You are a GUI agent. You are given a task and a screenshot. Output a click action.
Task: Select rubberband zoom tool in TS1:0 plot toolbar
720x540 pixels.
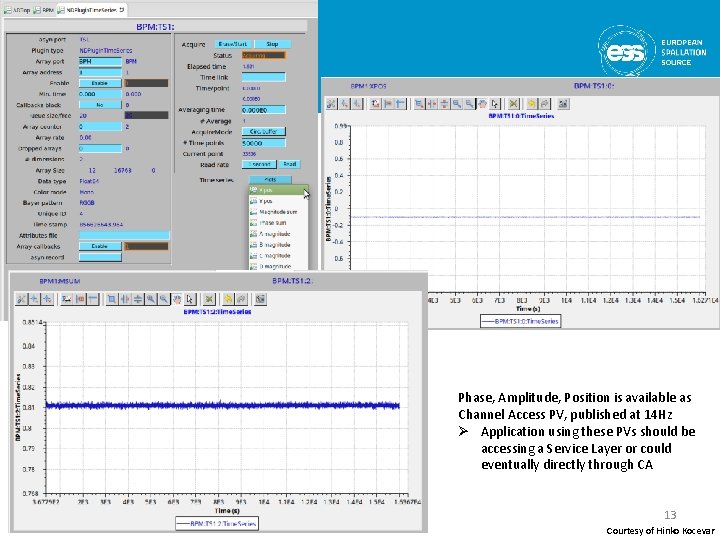tap(419, 104)
